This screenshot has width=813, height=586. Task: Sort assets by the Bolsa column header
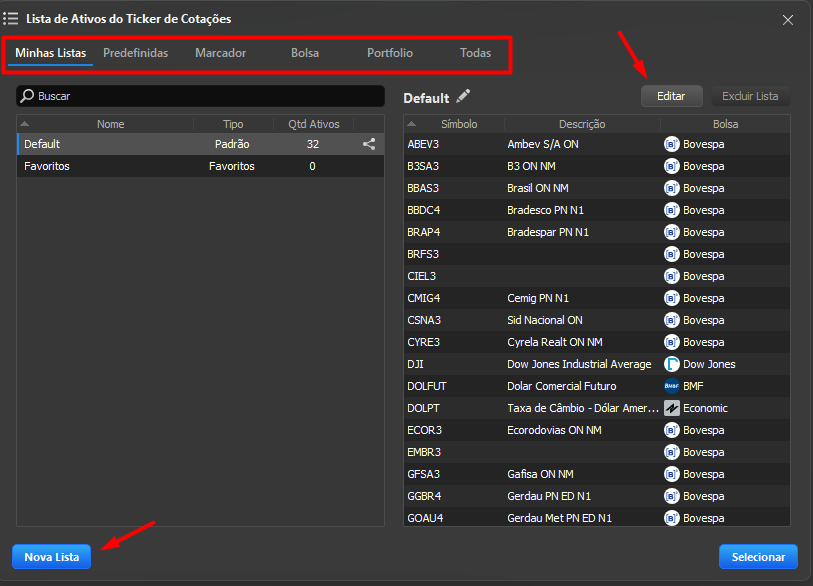(x=725, y=124)
